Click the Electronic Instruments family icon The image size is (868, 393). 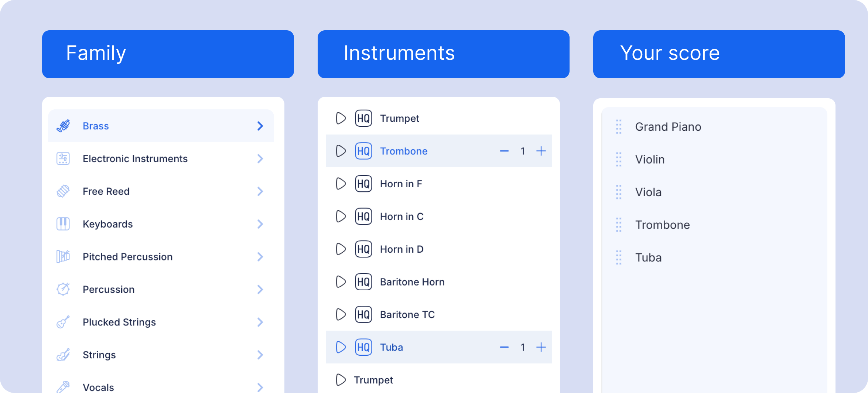pos(63,158)
